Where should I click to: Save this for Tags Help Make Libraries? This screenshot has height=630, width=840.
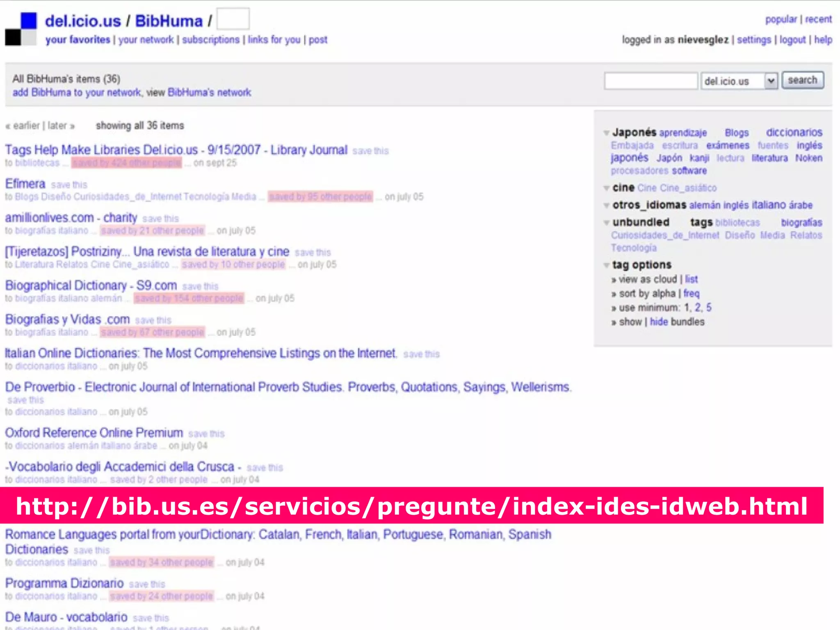tap(370, 151)
